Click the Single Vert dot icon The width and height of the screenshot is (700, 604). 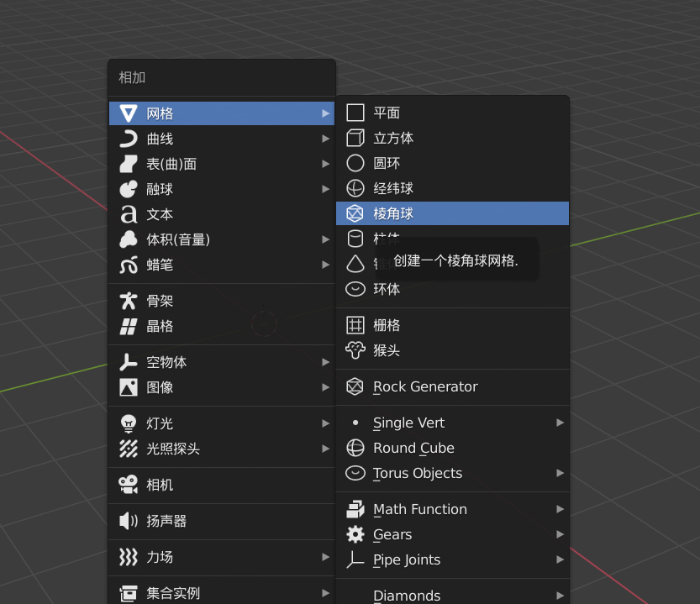(355, 423)
